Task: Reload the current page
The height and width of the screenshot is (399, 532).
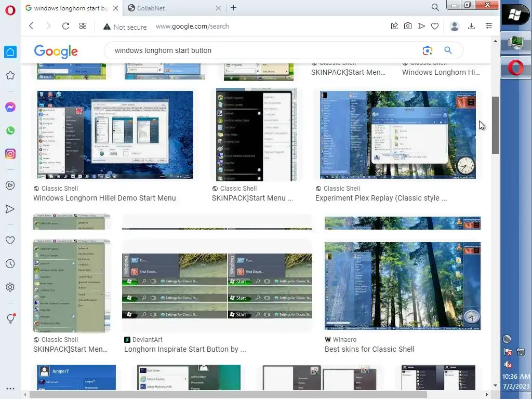Action: pos(66,26)
